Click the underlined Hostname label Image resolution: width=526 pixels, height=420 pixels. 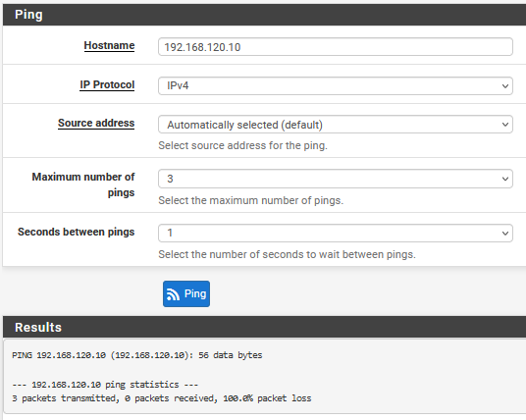click(109, 45)
